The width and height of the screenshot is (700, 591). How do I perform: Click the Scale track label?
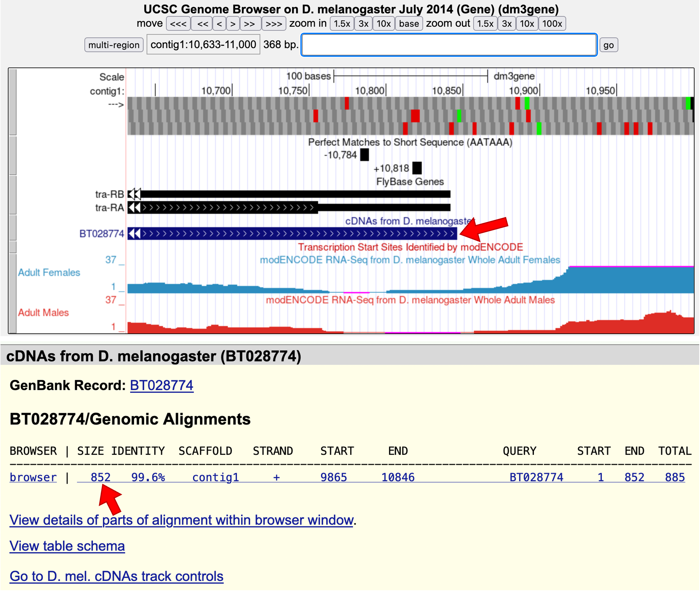112,77
